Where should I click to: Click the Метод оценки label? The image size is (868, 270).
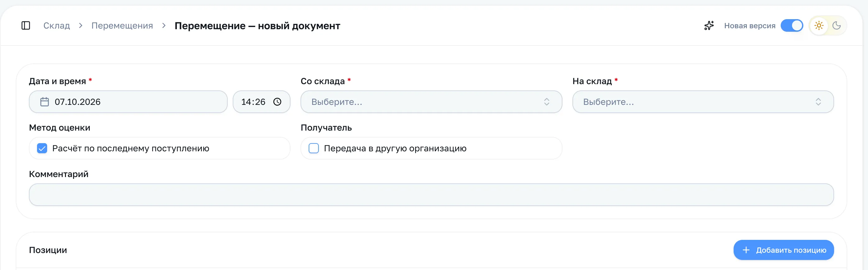point(60,127)
